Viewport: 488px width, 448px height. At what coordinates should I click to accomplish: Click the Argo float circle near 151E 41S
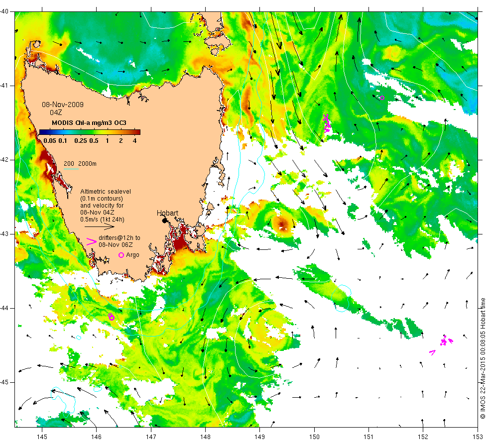(x=382, y=98)
